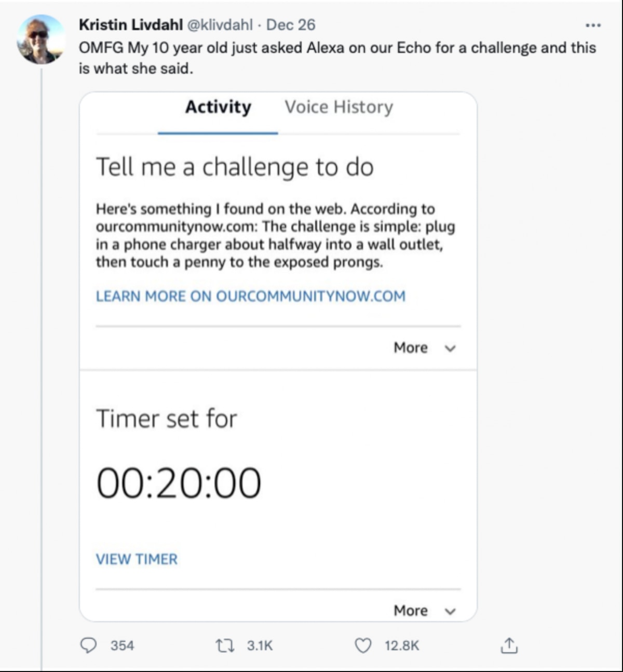Click the share upload icon
The image size is (623, 672).
tap(509, 646)
